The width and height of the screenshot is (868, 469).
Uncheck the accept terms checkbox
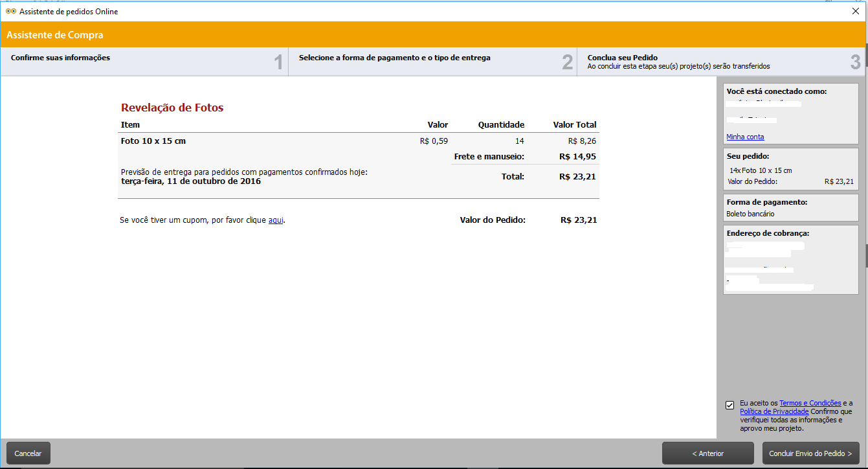pyautogui.click(x=730, y=406)
